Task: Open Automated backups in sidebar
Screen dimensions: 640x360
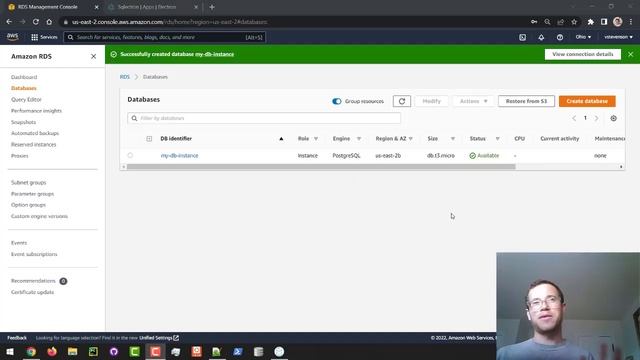Action: tap(35, 133)
